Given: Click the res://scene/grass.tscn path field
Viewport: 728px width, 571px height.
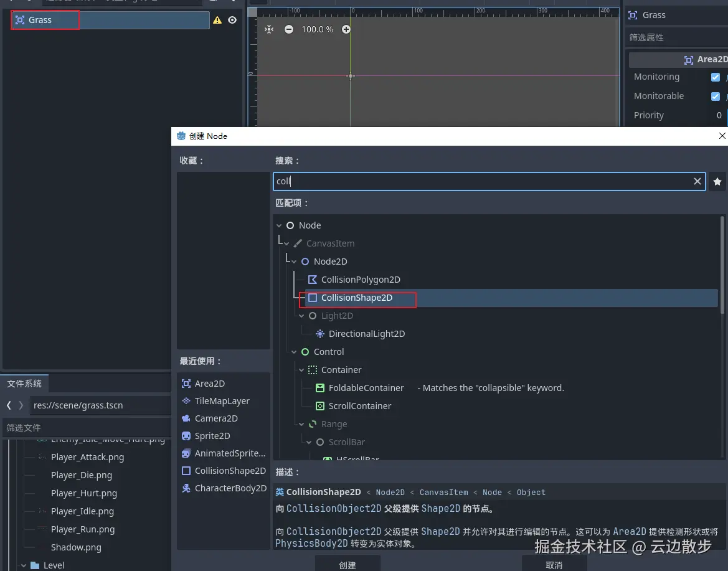Looking at the screenshot, I should point(100,405).
